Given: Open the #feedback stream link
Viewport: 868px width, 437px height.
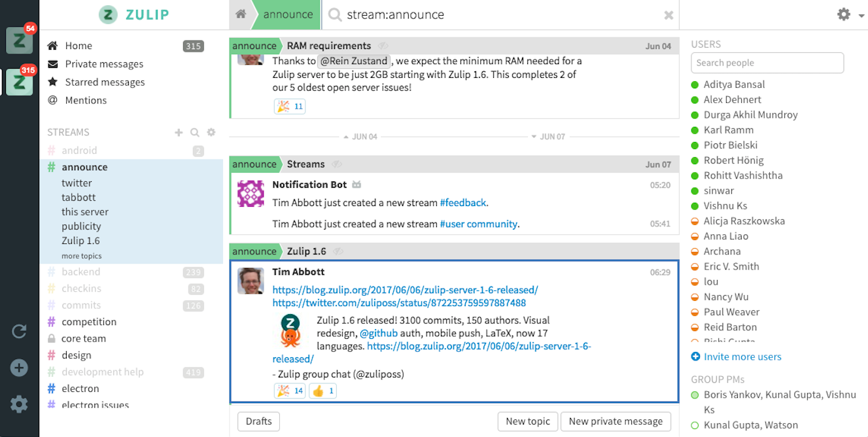Looking at the screenshot, I should (x=463, y=203).
